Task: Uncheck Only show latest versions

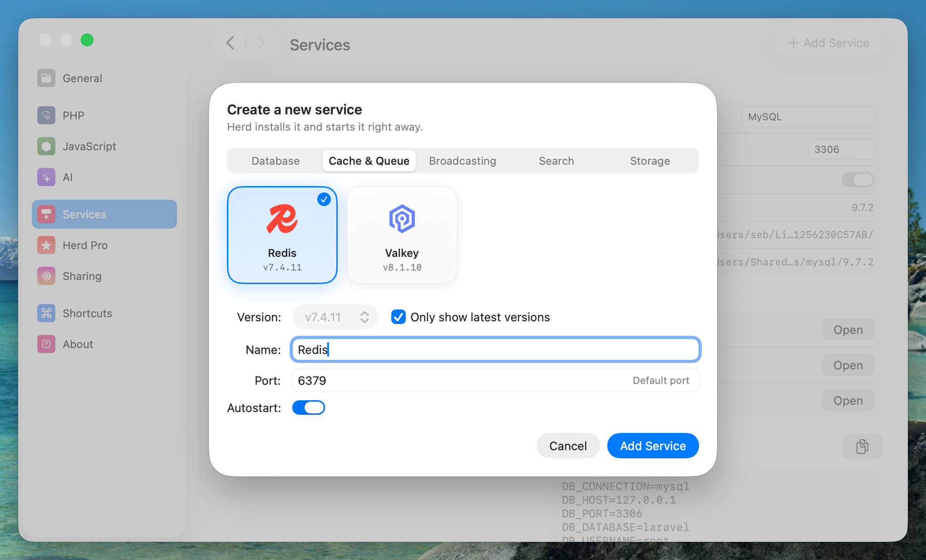Action: coord(398,317)
